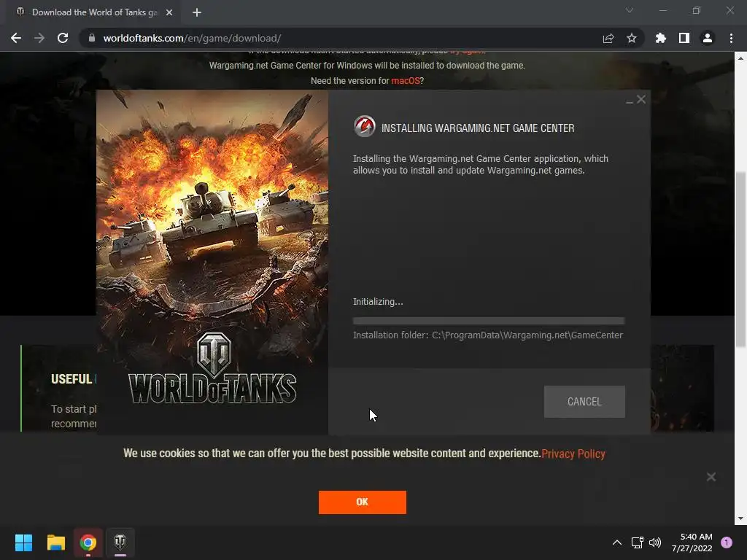The height and width of the screenshot is (560, 747).
Task: Click the Wargaming Game Center logo
Action: click(x=365, y=127)
